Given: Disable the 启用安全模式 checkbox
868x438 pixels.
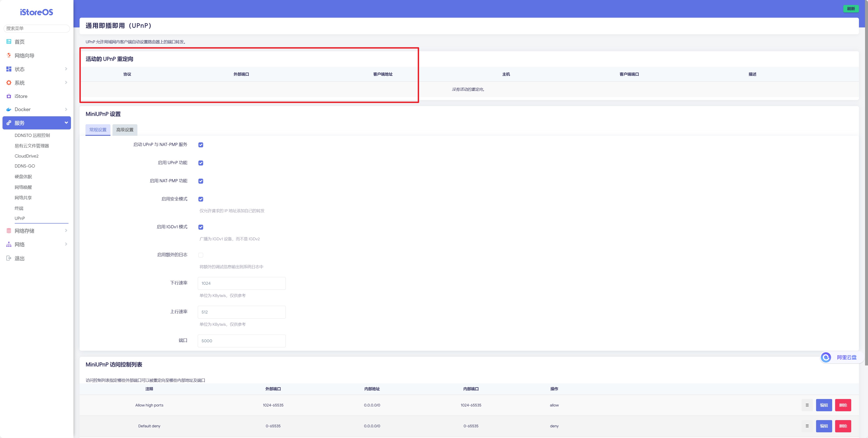Looking at the screenshot, I should [201, 199].
